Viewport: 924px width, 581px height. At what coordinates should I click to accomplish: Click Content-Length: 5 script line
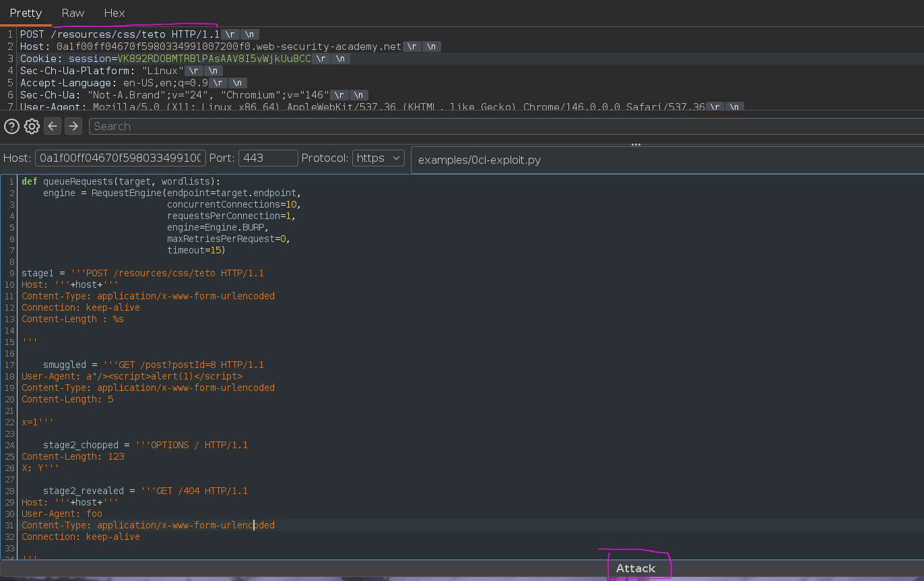(67, 399)
